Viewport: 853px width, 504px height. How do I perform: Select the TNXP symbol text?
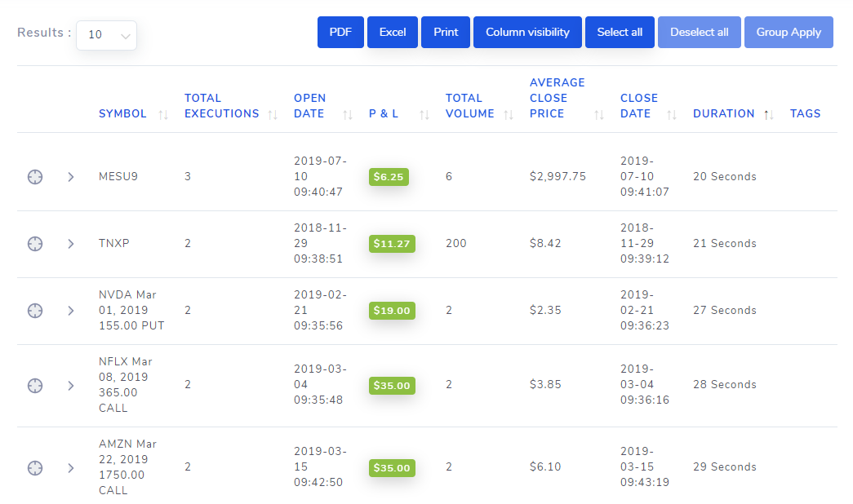tap(113, 244)
